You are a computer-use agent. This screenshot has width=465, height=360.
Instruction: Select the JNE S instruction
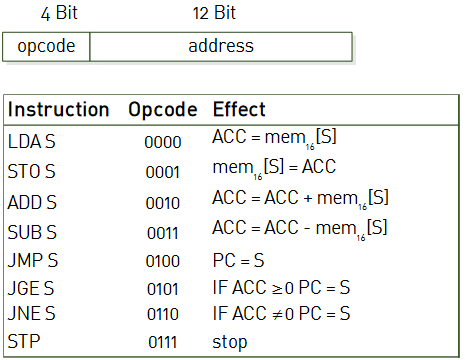(x=31, y=314)
